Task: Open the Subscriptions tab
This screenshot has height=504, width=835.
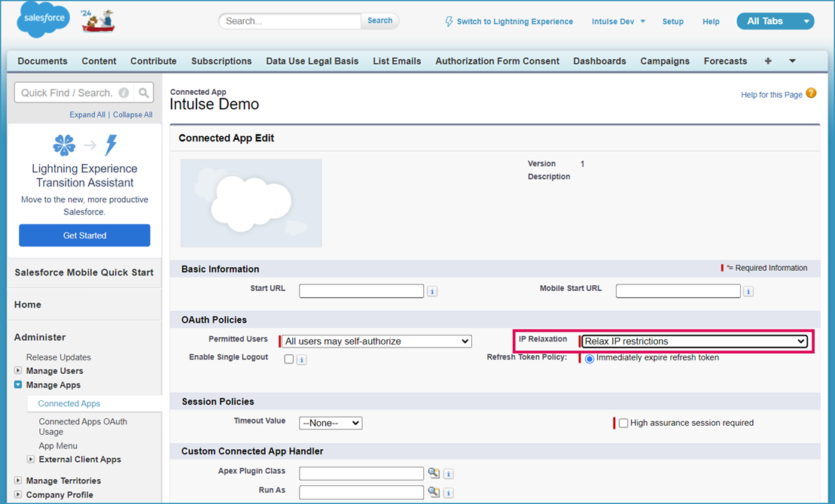Action: tap(221, 61)
